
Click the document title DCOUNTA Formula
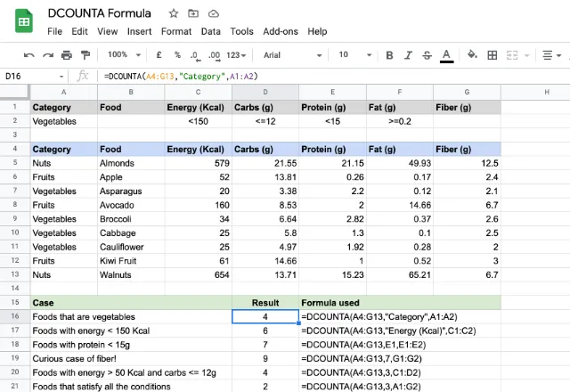click(99, 13)
